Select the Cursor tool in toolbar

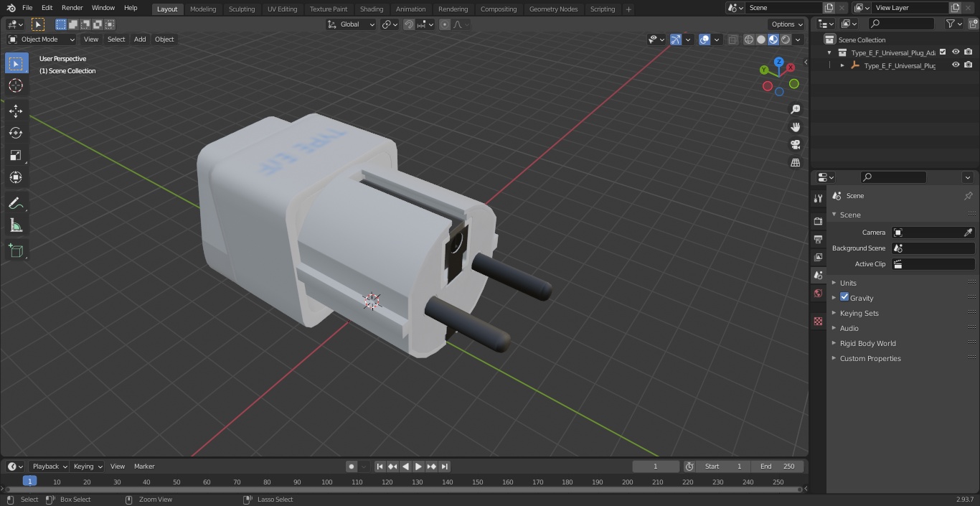[16, 85]
